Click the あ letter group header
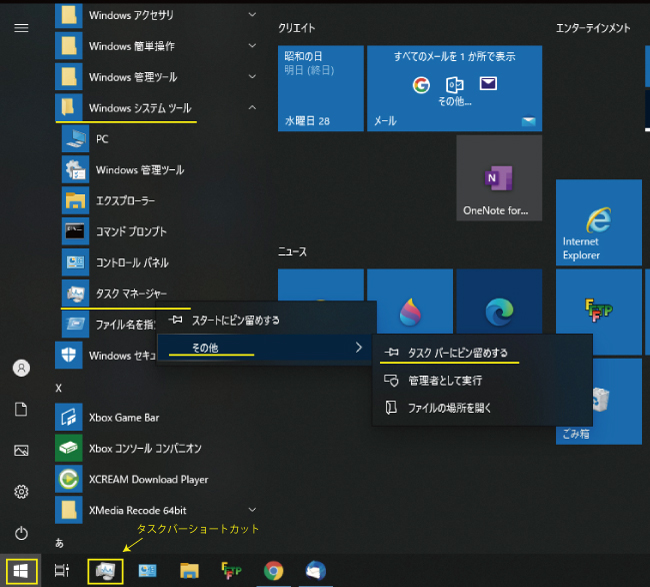The image size is (650, 587). coord(59,543)
